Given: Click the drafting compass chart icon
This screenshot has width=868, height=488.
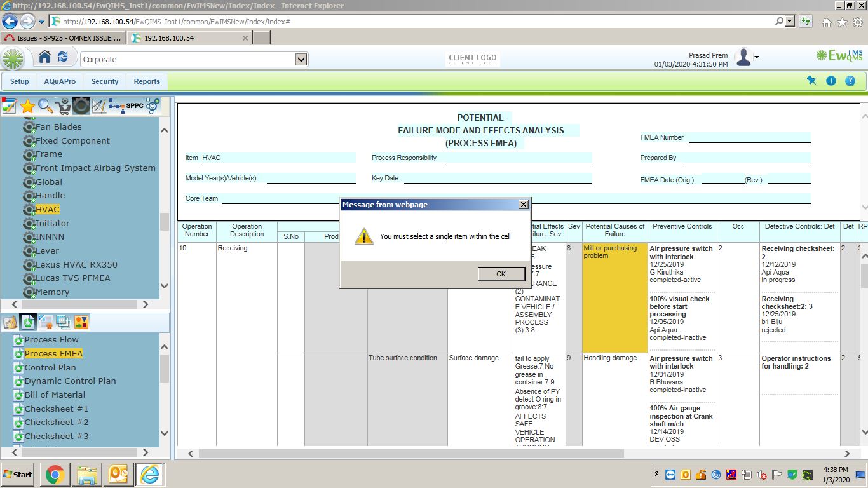Looking at the screenshot, I should (99, 106).
